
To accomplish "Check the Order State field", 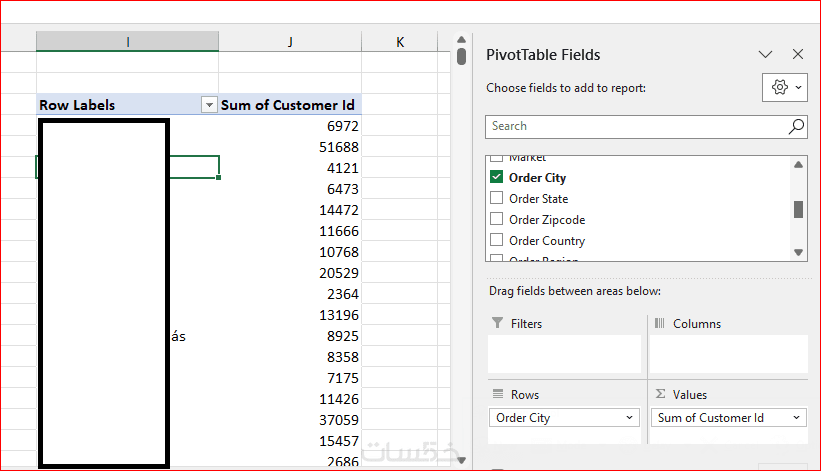I will tap(497, 199).
